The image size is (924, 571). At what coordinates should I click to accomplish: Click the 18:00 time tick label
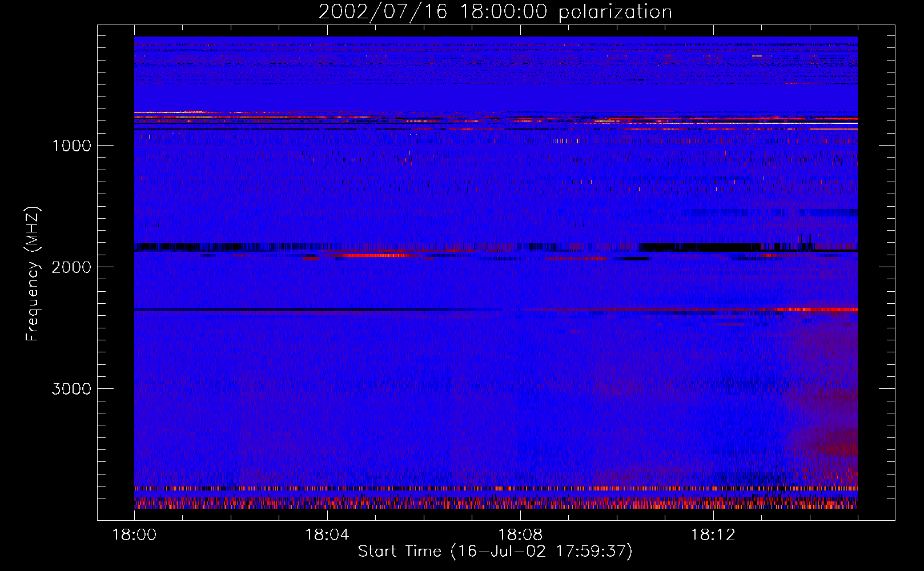click(134, 535)
